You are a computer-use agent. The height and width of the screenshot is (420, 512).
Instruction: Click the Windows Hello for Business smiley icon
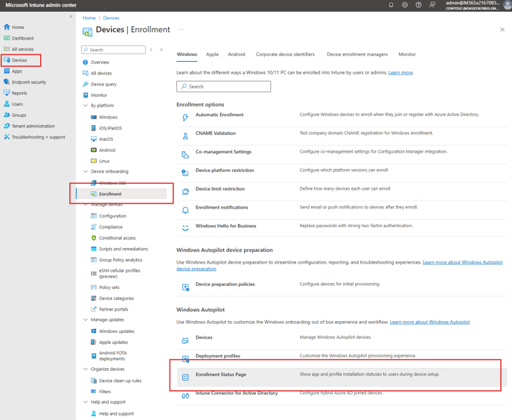185,228
